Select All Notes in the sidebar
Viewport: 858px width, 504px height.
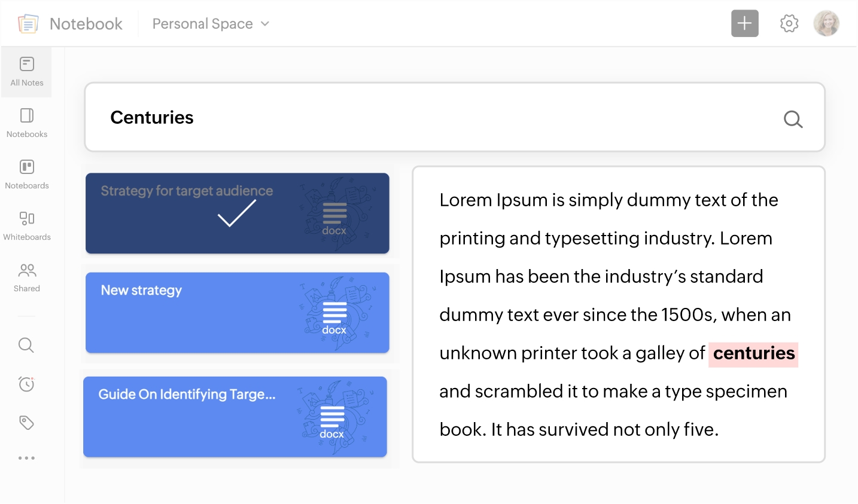(x=27, y=72)
